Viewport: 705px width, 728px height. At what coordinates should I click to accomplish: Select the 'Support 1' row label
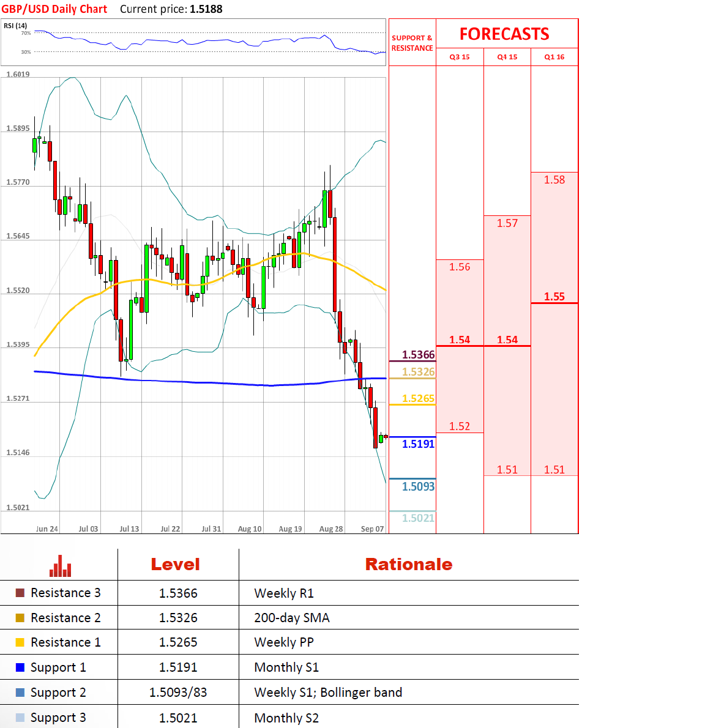click(58, 667)
